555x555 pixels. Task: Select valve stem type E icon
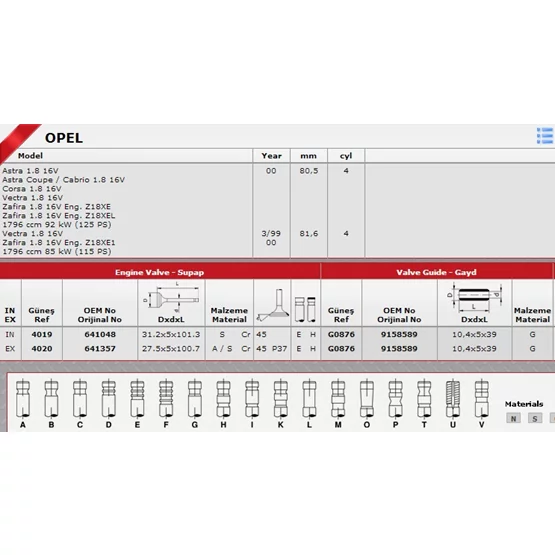[x=137, y=399]
